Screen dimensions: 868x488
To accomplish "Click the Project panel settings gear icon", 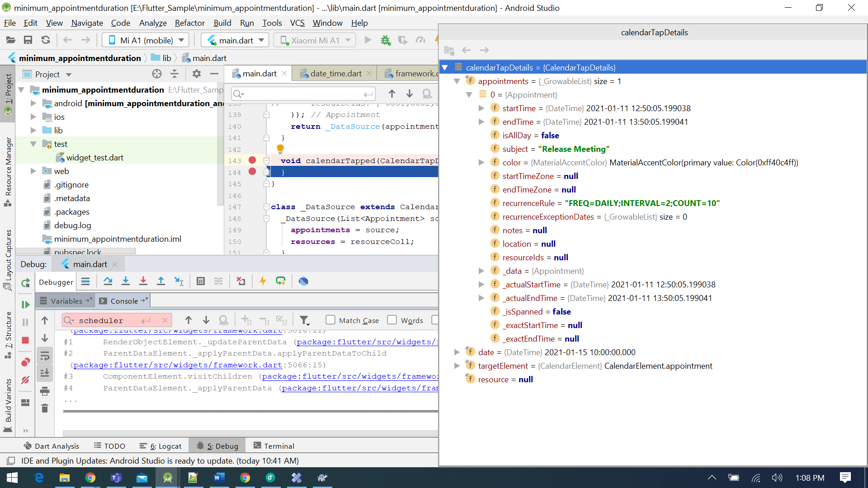I will (196, 74).
